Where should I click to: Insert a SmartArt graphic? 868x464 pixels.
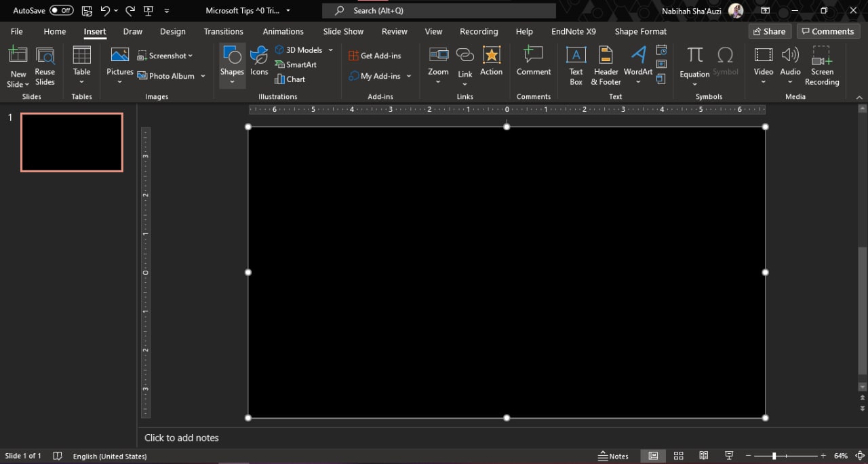pyautogui.click(x=296, y=64)
